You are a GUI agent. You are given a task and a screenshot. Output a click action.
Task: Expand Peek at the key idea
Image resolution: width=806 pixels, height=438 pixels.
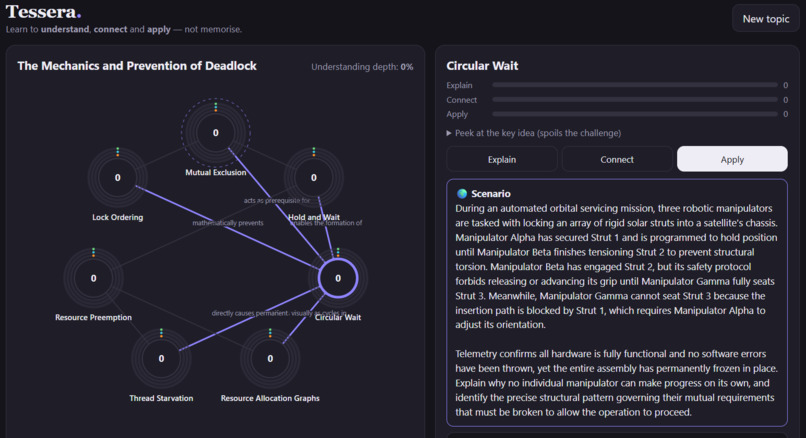coord(534,133)
